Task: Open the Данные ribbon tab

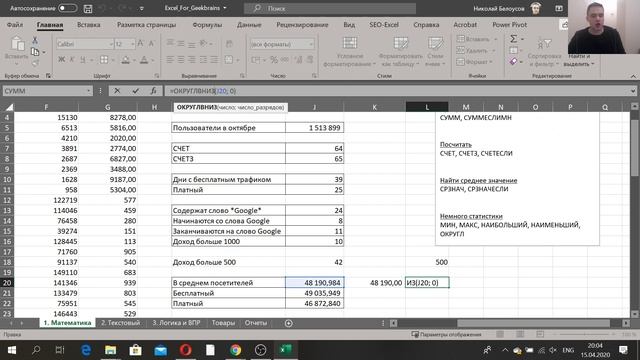Action: (x=249, y=25)
